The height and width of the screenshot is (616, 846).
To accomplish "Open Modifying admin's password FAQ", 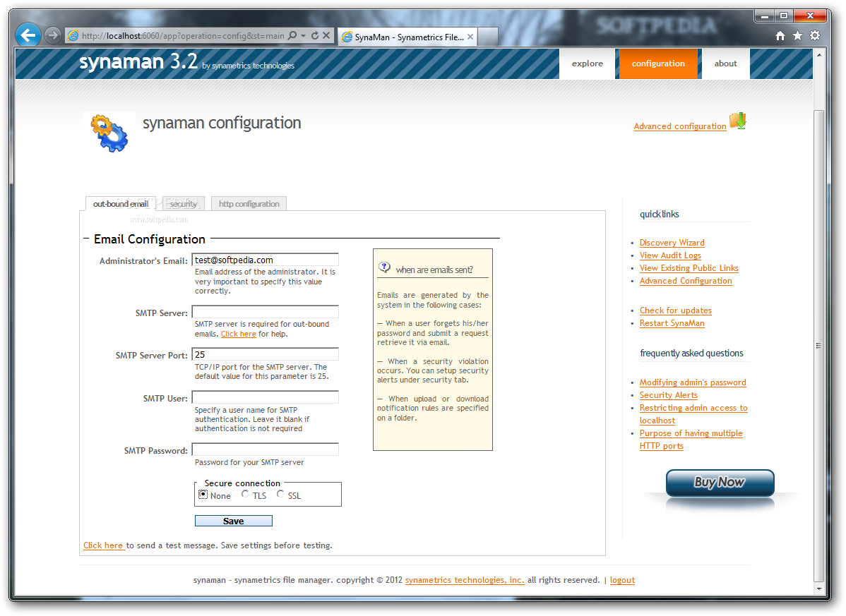I will click(693, 382).
